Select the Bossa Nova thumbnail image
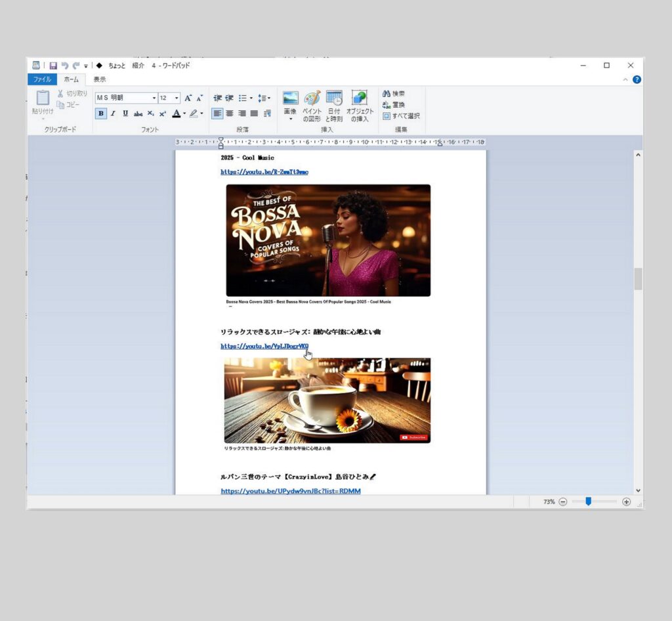The height and width of the screenshot is (621, 672). click(328, 240)
